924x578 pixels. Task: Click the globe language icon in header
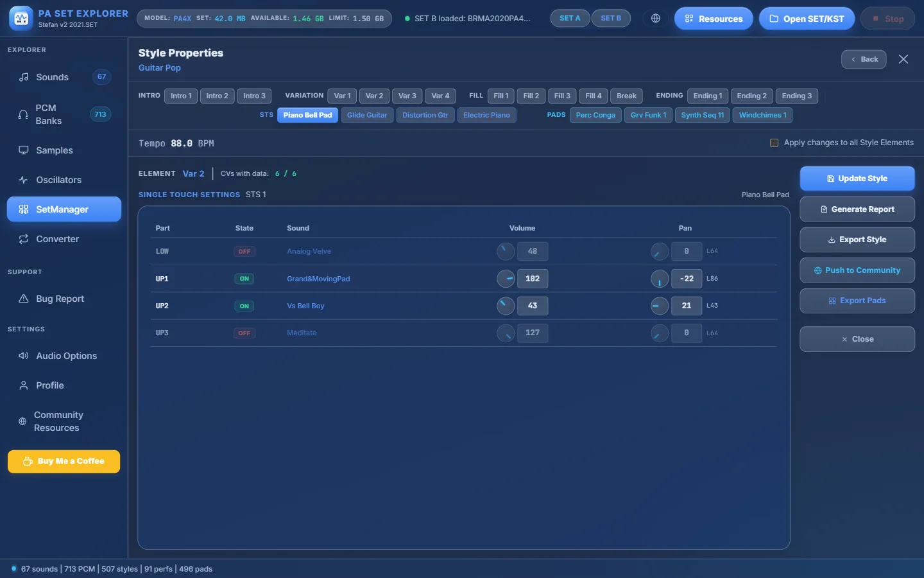655,19
